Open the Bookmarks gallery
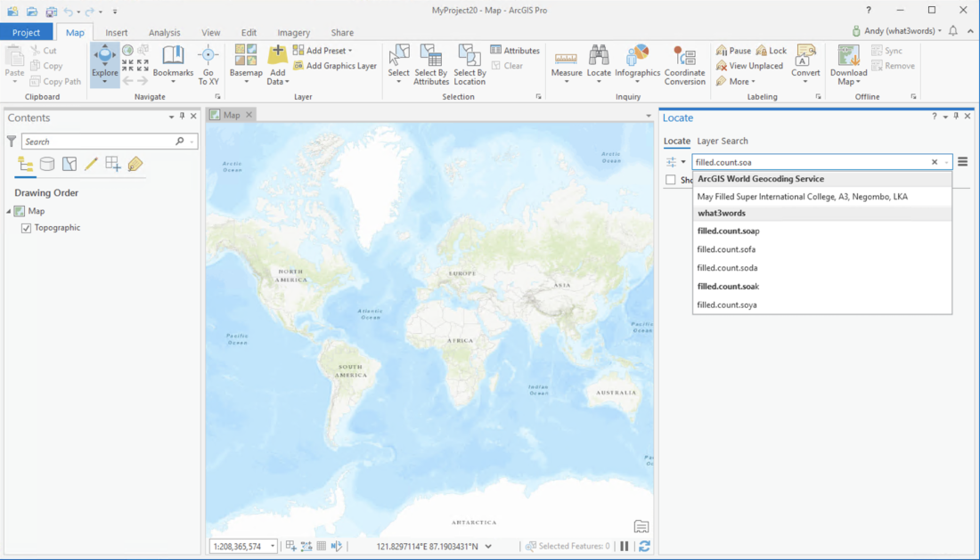The height and width of the screenshot is (560, 980). 173,65
